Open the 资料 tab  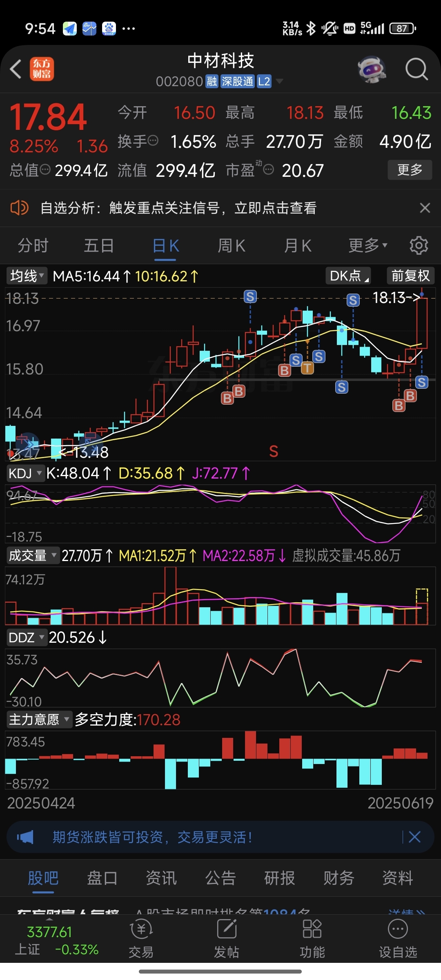398,878
